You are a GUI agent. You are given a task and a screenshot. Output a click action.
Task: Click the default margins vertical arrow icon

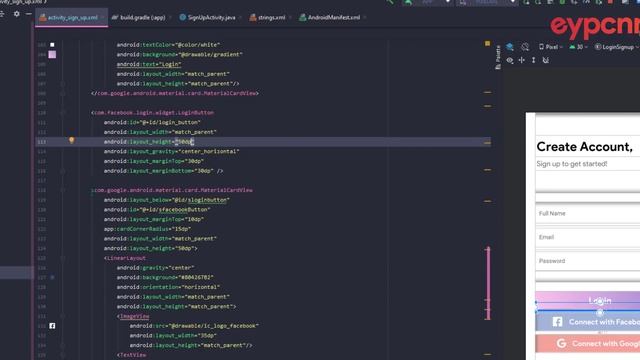pos(533,60)
